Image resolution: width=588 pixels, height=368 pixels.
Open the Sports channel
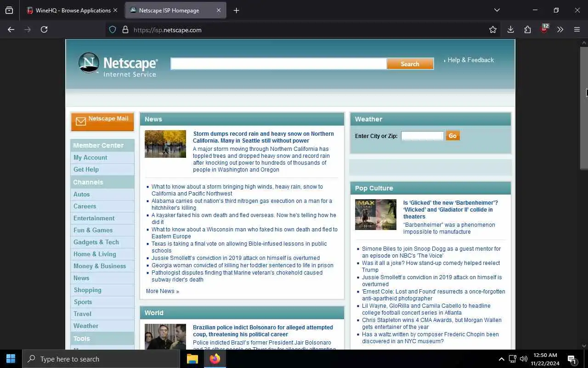point(83,302)
